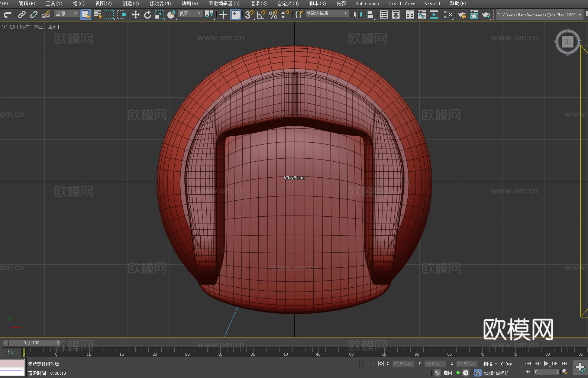Click the [粘土 + 边面] viewport label
The width and height of the screenshot is (588, 378).
coord(46,27)
